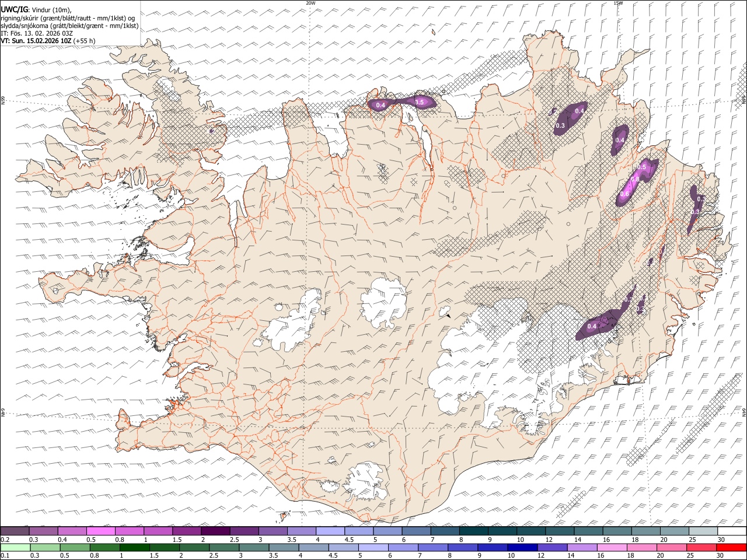Click the 'rigning/skúrir' legend description line
The width and height of the screenshot is (747, 560).
tap(68, 18)
